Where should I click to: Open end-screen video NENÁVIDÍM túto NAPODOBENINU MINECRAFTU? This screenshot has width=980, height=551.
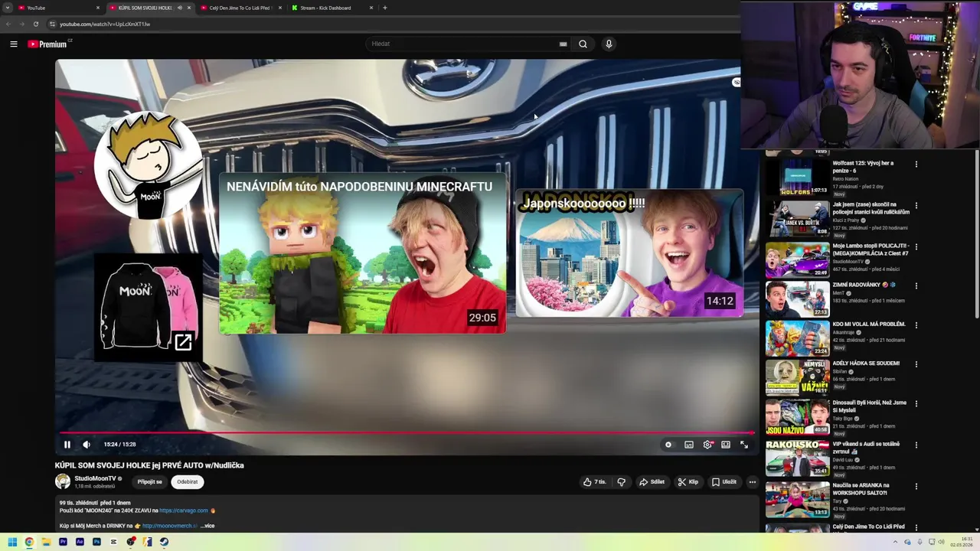click(x=362, y=254)
